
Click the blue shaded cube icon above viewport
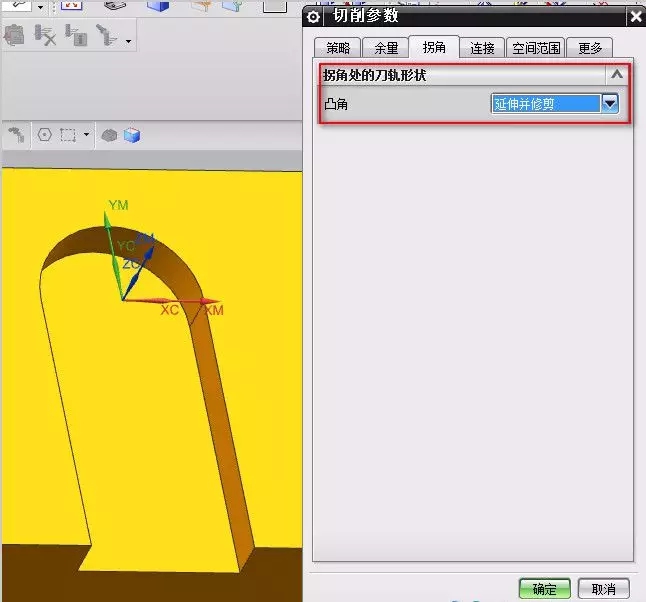click(132, 135)
